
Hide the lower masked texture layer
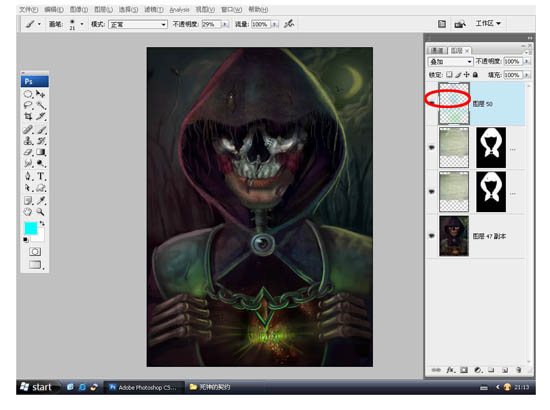[x=432, y=191]
